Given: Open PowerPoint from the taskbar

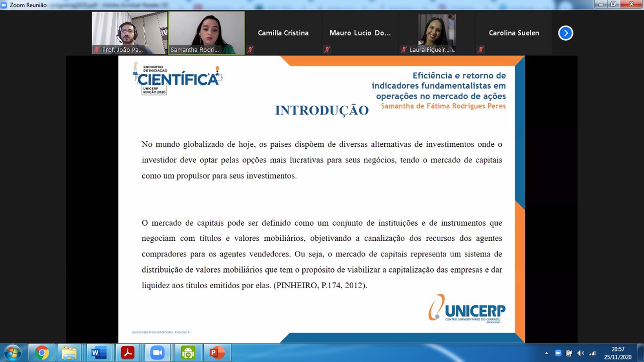Looking at the screenshot, I should (x=217, y=353).
